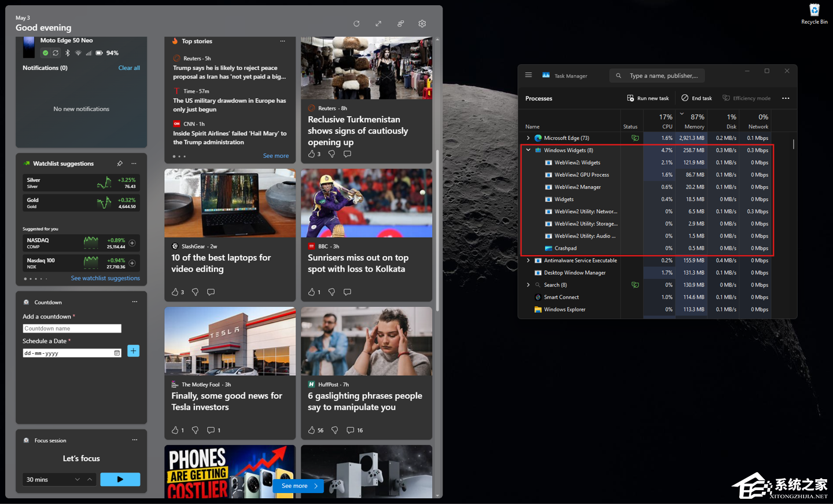Open the Silver watchlist row

coord(81,183)
